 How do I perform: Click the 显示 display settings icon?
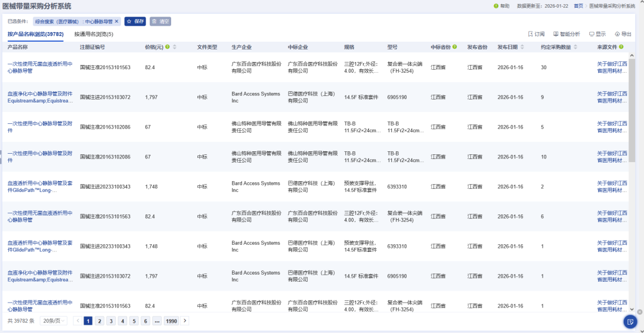(x=592, y=34)
